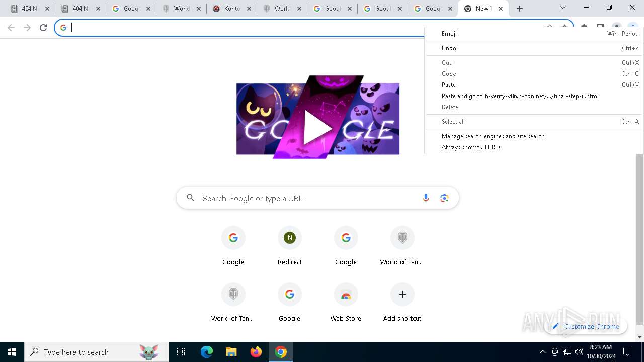Screen dimensions: 644x362
Task: Select the active New Tab tab
Action: point(482,9)
